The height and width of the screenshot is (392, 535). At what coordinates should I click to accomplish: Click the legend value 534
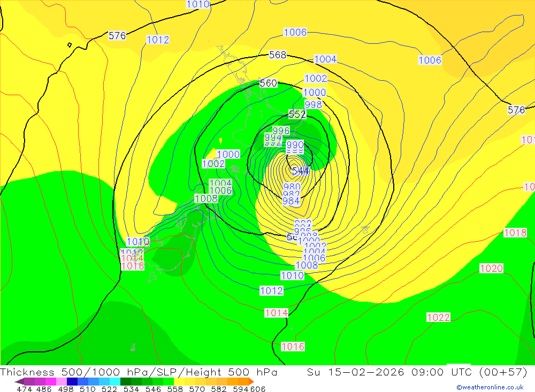click(x=132, y=389)
